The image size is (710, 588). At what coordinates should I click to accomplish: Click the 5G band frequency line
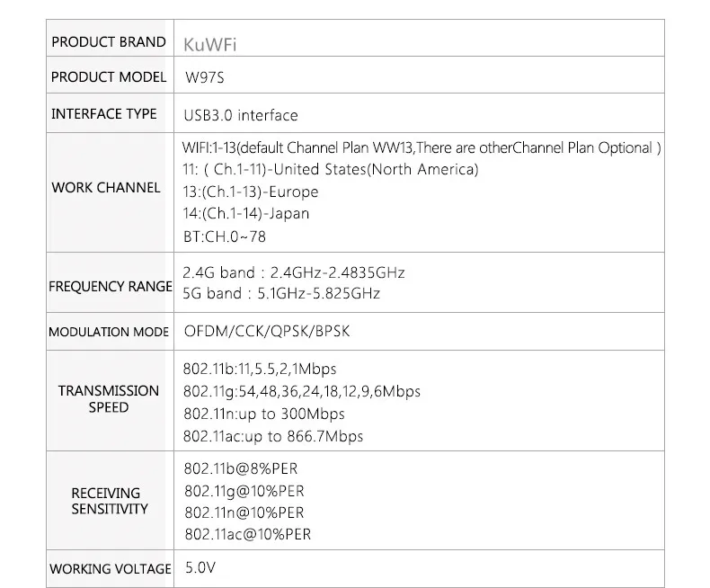(281, 293)
